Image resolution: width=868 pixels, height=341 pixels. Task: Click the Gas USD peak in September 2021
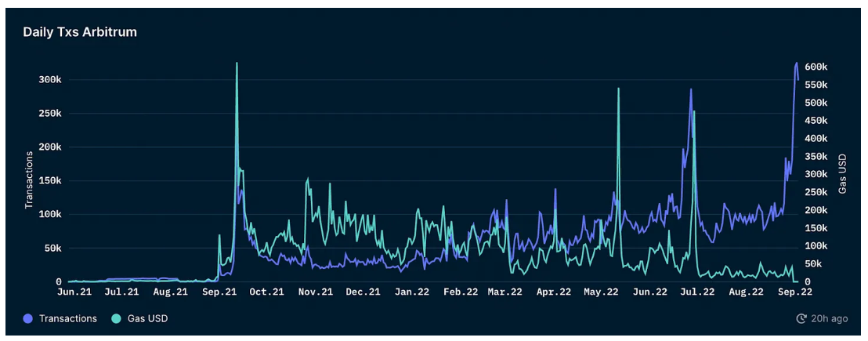[237, 63]
